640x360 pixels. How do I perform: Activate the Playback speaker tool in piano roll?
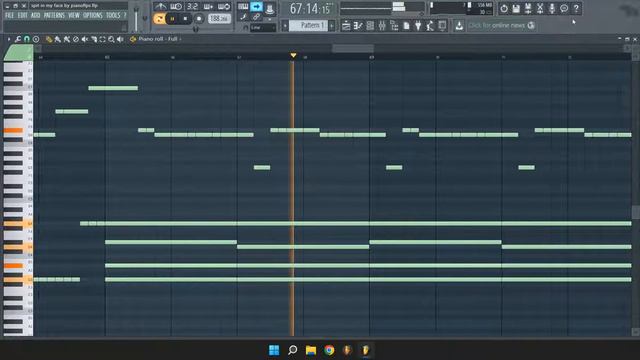click(x=120, y=39)
